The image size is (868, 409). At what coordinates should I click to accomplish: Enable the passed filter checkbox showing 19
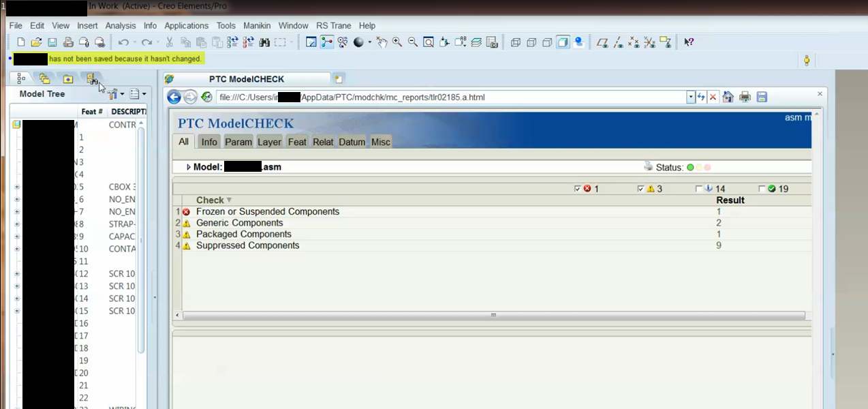(x=762, y=189)
